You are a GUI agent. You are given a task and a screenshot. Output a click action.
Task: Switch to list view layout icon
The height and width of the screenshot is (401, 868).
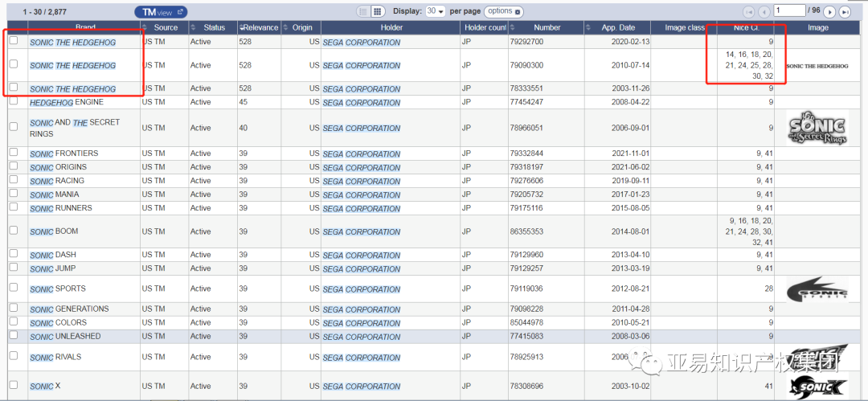[364, 11]
